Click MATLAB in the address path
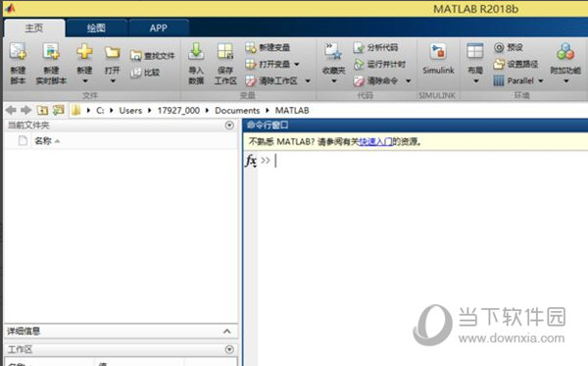Image resolution: width=588 pixels, height=366 pixels. tap(292, 110)
